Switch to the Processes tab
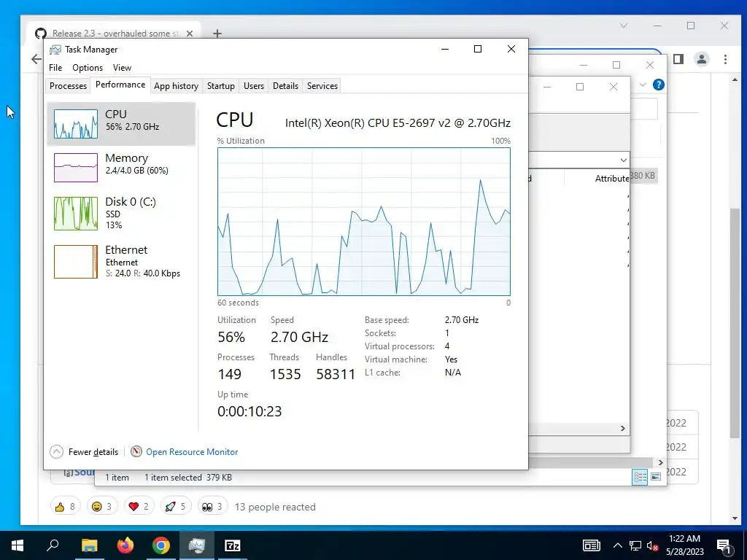 [x=68, y=86]
